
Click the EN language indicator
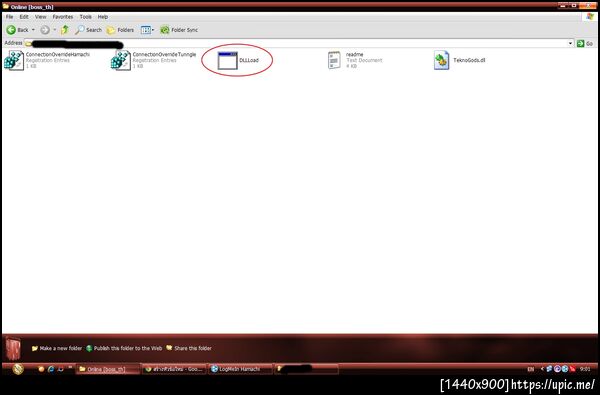(531, 369)
